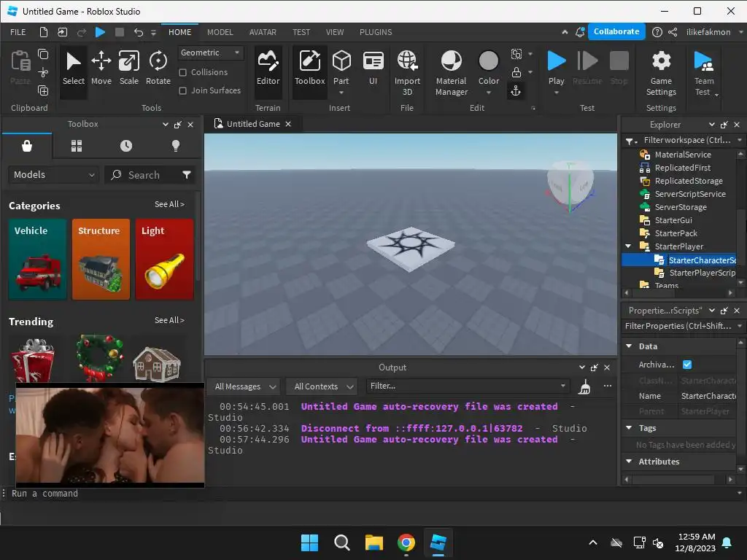Start a Team Test session
Screen dimensions: 747x560
pyautogui.click(x=704, y=72)
